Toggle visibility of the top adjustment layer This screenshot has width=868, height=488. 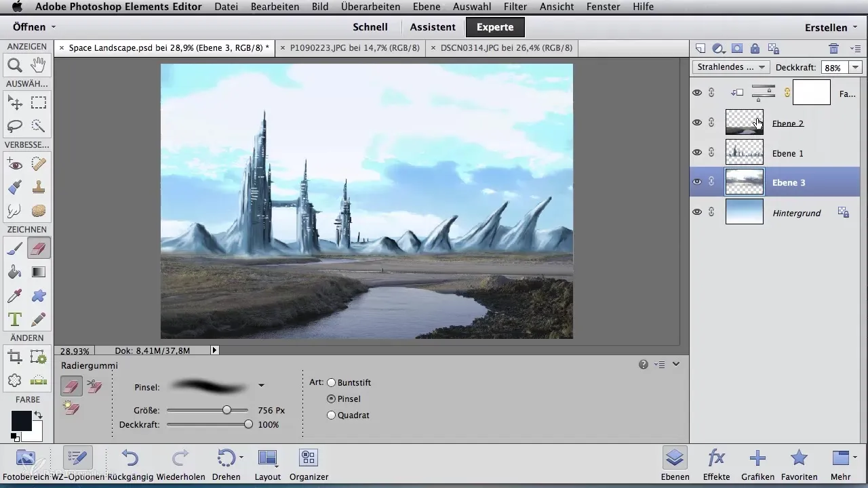[x=697, y=93]
